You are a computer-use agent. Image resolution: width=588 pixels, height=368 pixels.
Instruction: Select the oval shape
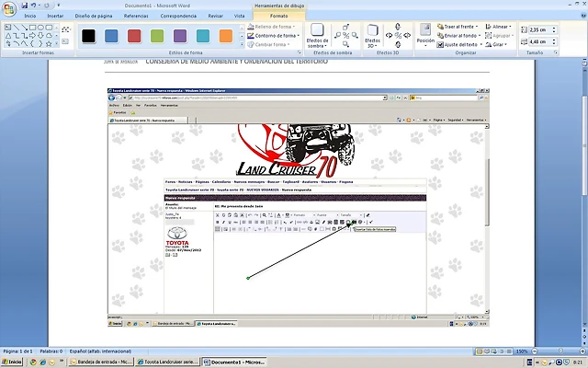pyautogui.click(x=40, y=28)
